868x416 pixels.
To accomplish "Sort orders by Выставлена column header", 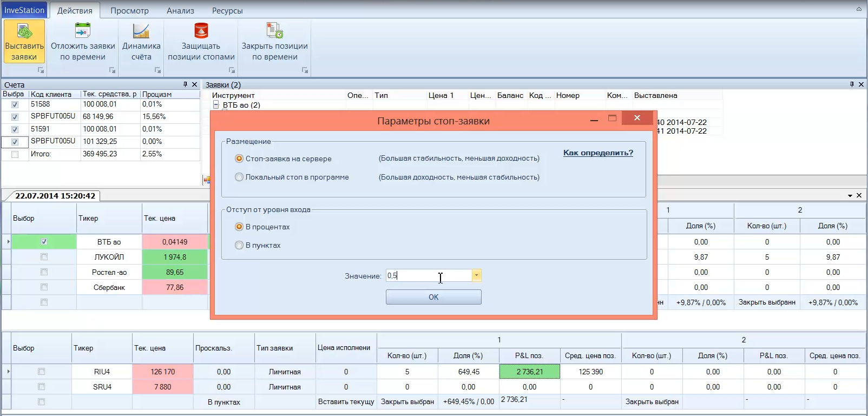I will tap(656, 95).
